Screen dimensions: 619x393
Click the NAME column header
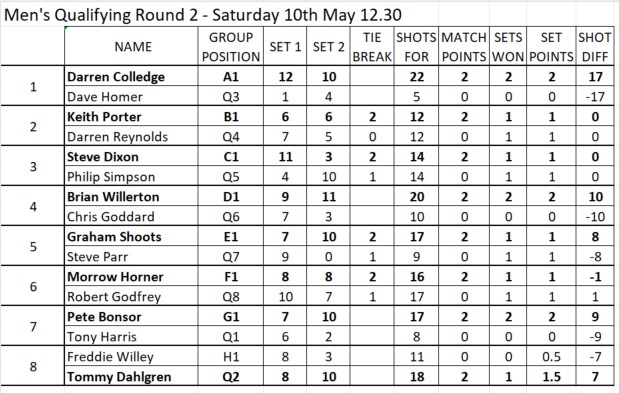pos(131,47)
